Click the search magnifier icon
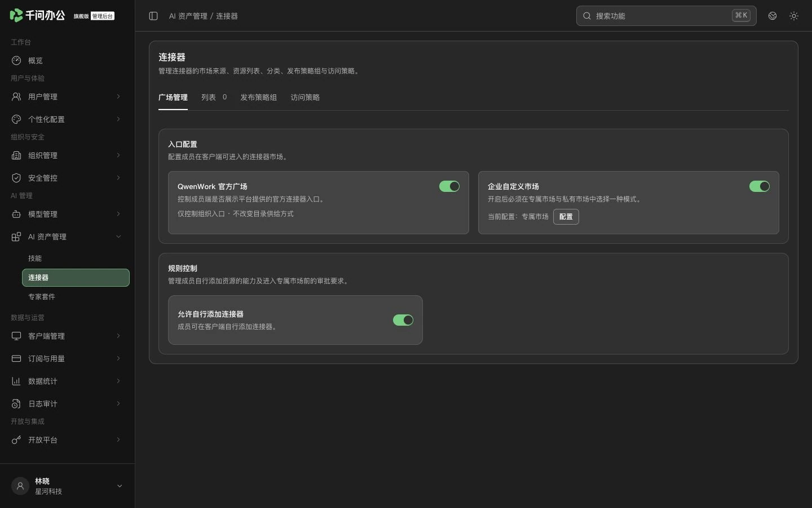This screenshot has height=508, width=812. pyautogui.click(x=587, y=16)
